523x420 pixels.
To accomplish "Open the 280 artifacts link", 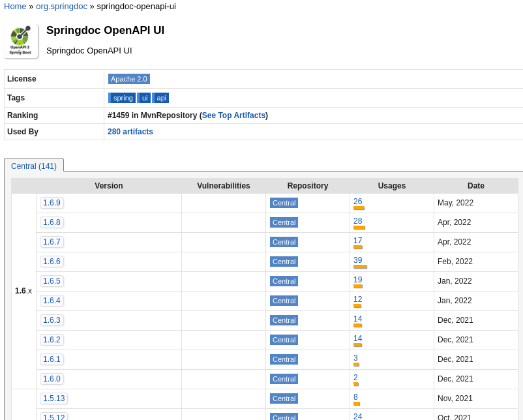I will (130, 132).
